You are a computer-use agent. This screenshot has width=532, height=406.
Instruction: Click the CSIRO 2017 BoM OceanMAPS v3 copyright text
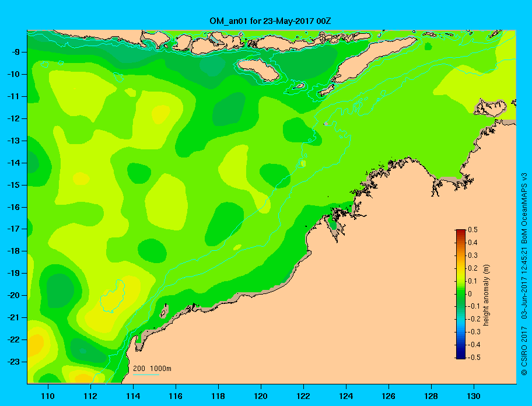point(524,274)
